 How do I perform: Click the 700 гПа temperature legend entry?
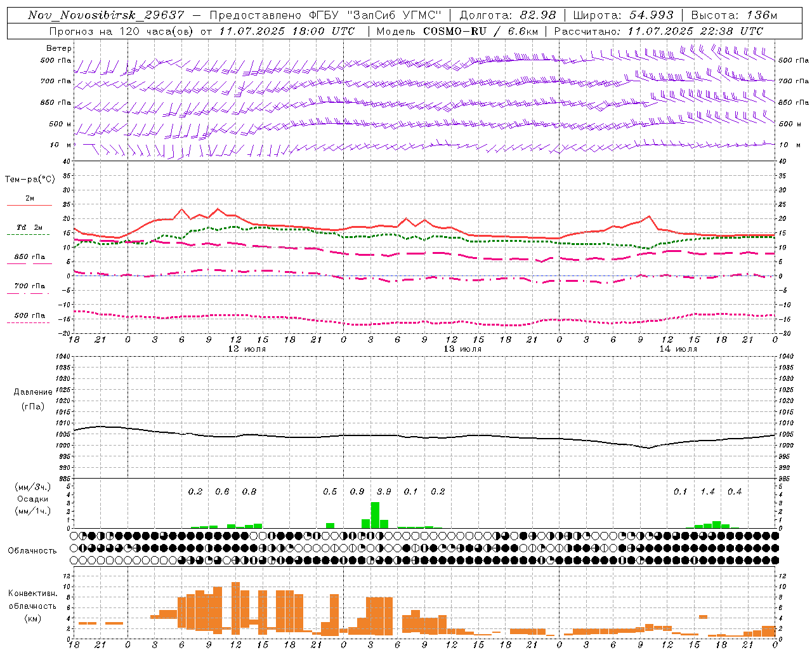(30, 286)
